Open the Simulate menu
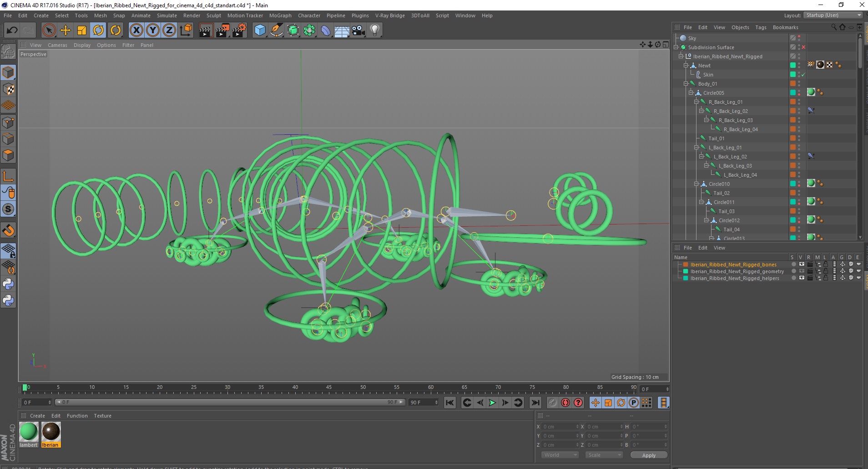Viewport: 868px width, 469px height. coord(167,15)
